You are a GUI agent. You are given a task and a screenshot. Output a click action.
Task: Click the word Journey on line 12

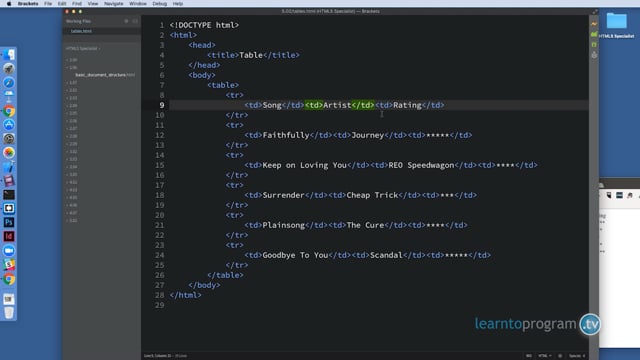pos(367,135)
